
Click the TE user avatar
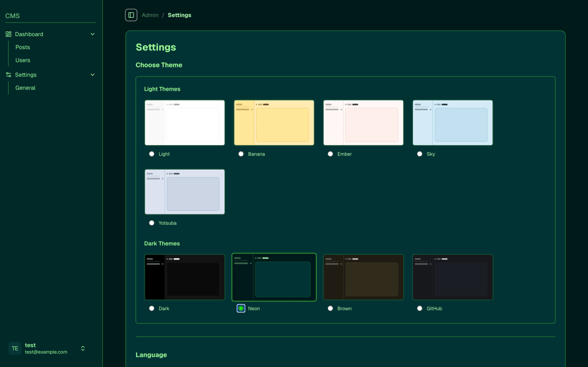coord(15,349)
